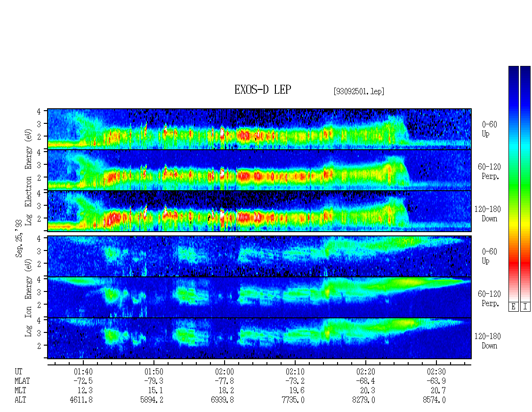The width and height of the screenshot is (532, 412).
Task: Click the ion color scale bar above I
Action: point(525,184)
